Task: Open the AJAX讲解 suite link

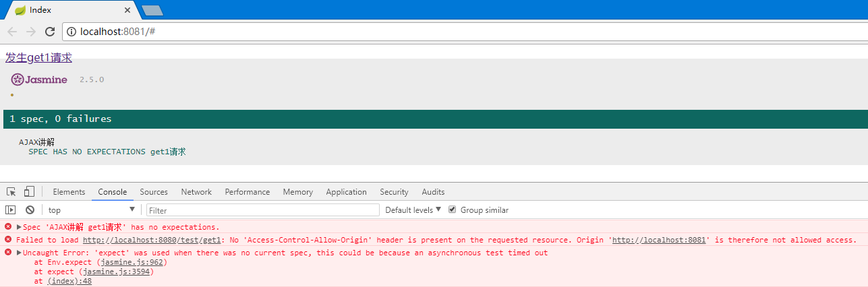Action: [x=36, y=142]
